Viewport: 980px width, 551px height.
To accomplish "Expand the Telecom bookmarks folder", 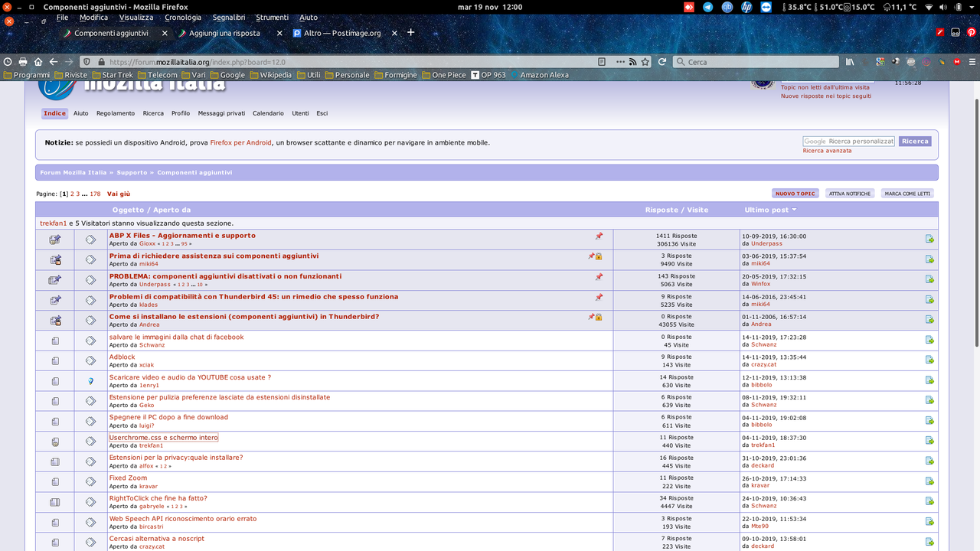I will 157,75.
